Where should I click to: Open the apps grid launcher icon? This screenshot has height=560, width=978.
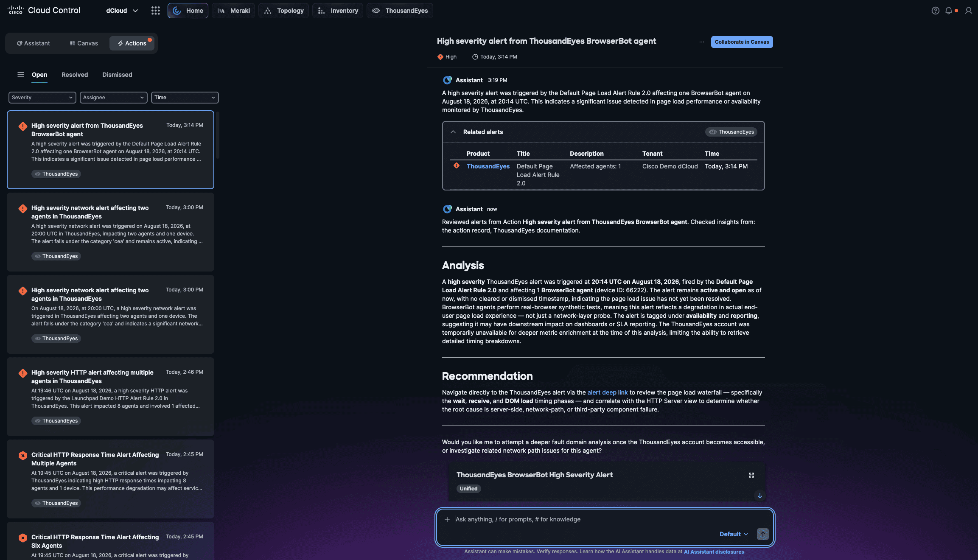point(155,11)
